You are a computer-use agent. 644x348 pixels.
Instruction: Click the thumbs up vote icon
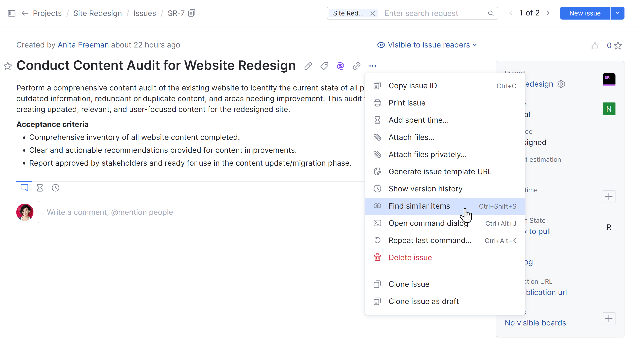594,46
